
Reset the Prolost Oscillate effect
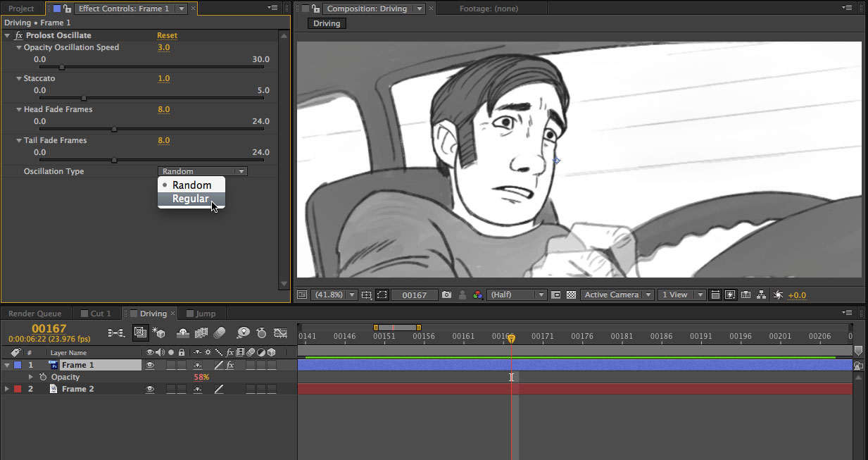click(167, 35)
